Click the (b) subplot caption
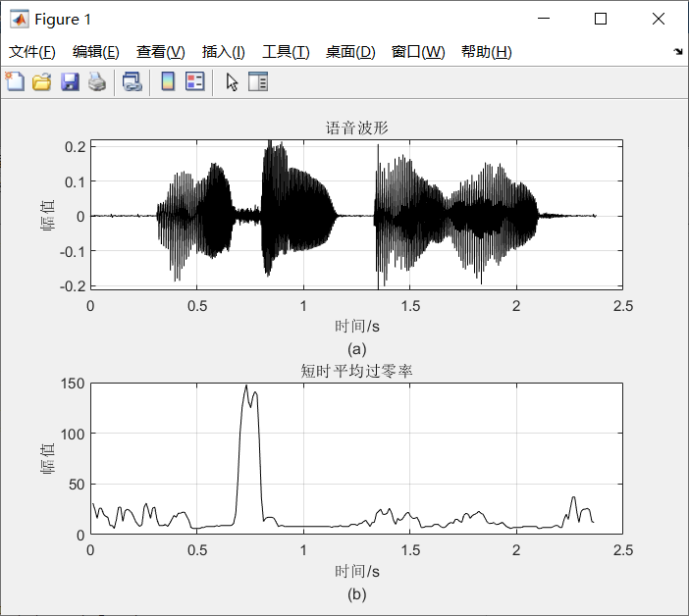This screenshot has width=689, height=616. point(357,594)
